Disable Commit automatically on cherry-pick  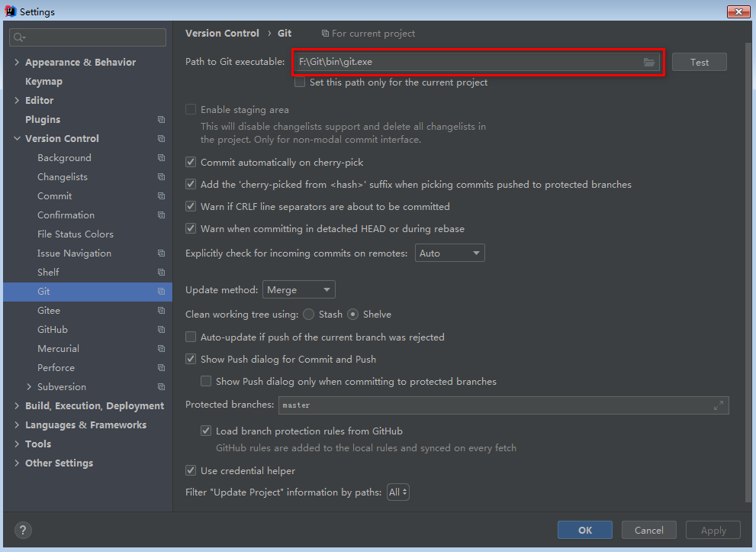191,163
